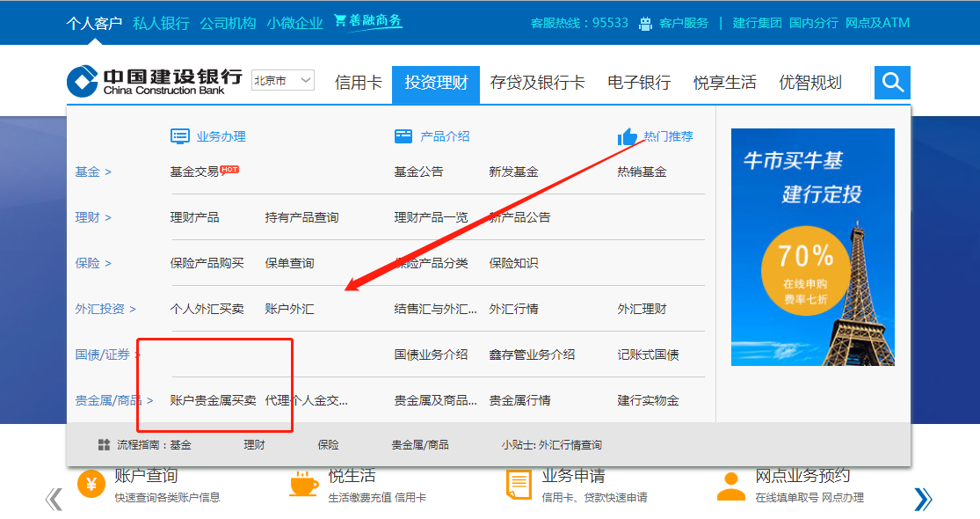Open the 理财产品一览 link
980x519 pixels.
coord(432,217)
